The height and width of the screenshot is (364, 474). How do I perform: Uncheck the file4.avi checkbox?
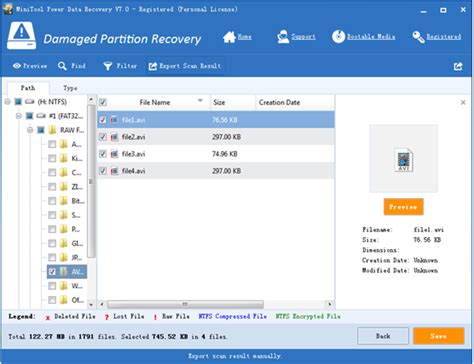tap(103, 171)
